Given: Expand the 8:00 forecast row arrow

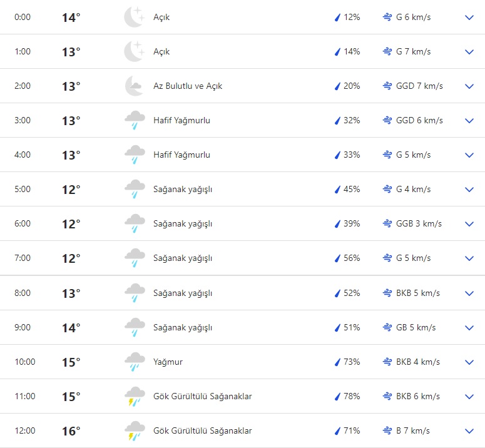Looking at the screenshot, I should click(469, 293).
